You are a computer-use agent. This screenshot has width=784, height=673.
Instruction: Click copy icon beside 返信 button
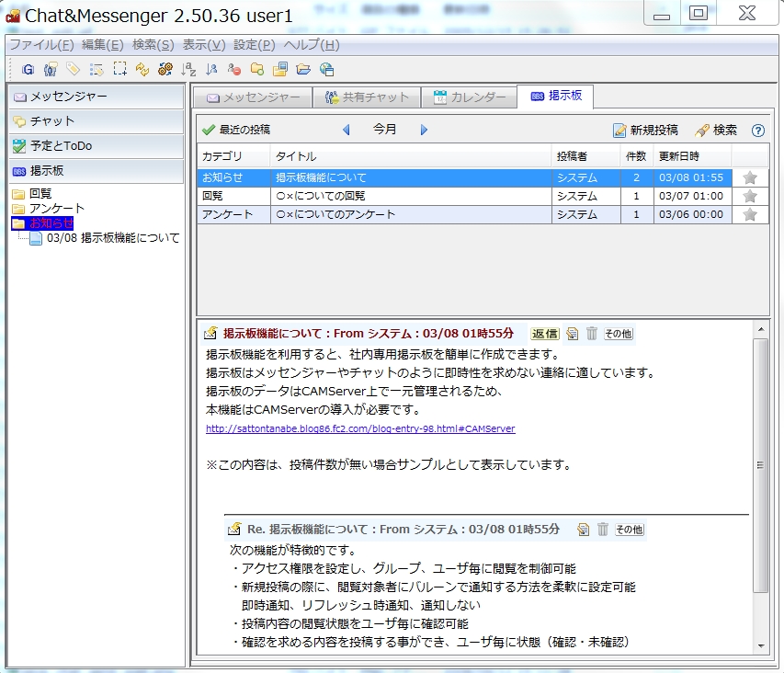tap(573, 334)
